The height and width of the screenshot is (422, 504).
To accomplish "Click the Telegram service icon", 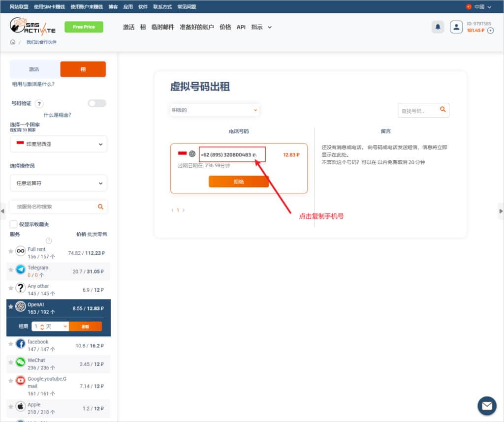I will (21, 269).
